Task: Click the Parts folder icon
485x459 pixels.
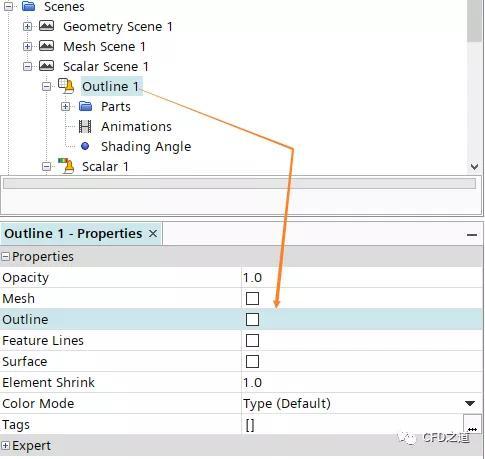Action: click(x=86, y=106)
